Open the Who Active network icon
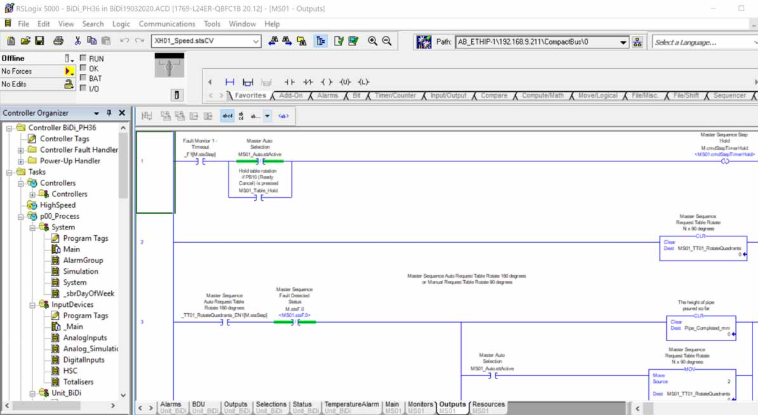The image size is (758, 415). [424, 42]
